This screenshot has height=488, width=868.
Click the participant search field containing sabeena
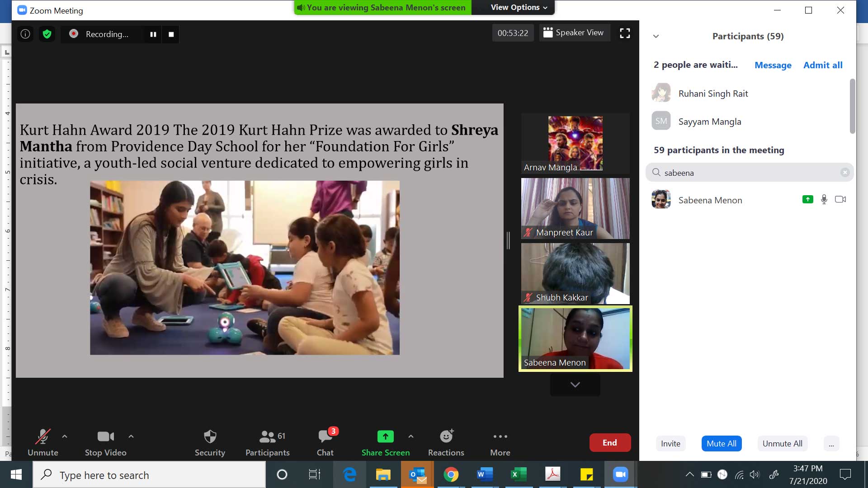[749, 173]
